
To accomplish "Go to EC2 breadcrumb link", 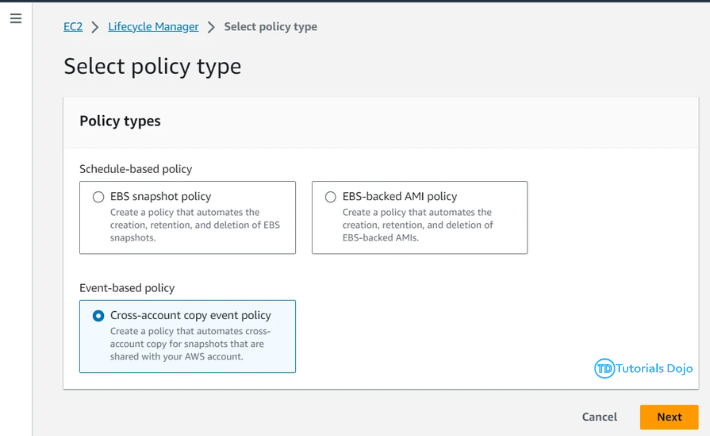I will click(x=73, y=27).
